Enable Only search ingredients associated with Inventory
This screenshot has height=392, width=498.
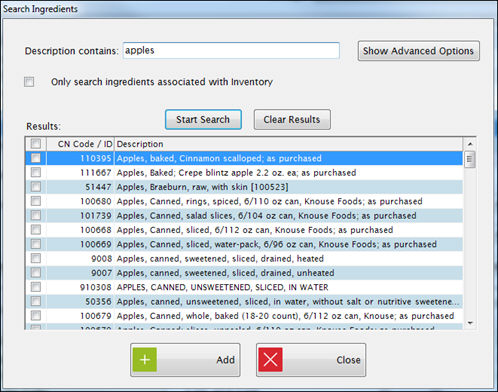coord(29,82)
